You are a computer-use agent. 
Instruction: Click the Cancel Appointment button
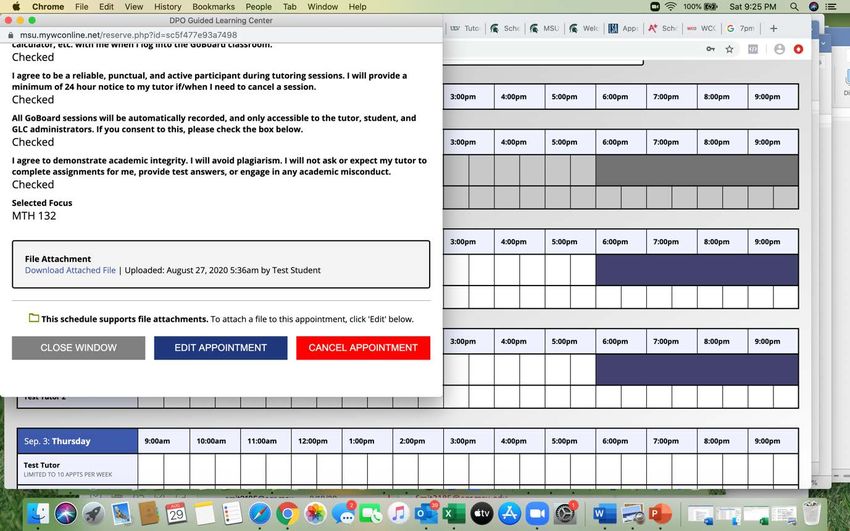pos(363,348)
